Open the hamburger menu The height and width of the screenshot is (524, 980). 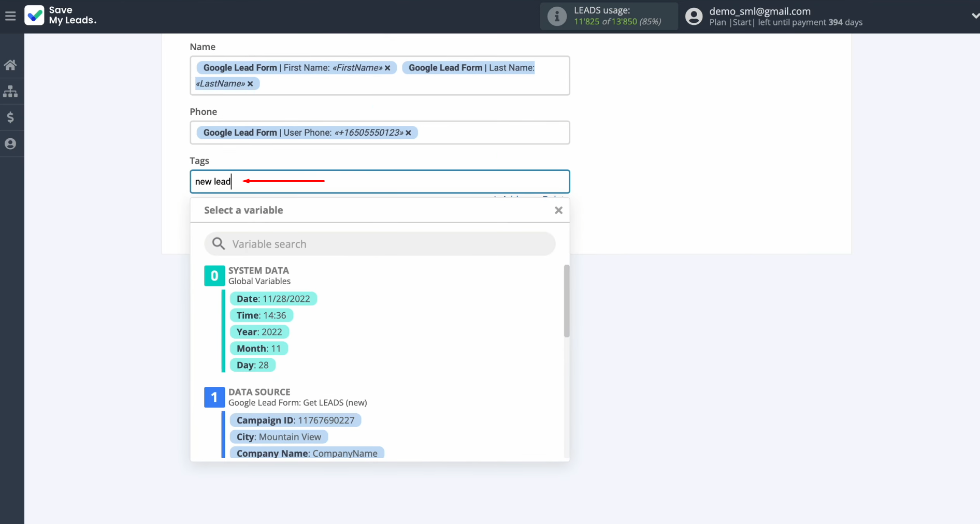10,16
